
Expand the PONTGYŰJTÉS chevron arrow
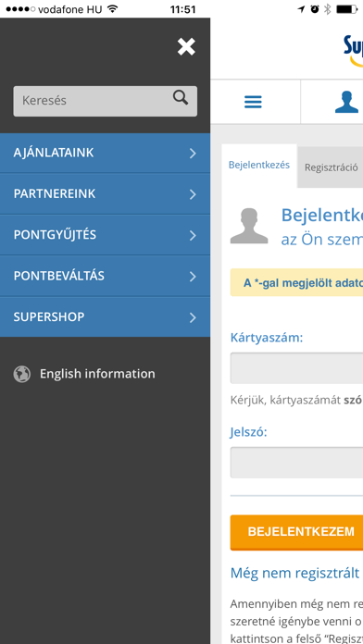pyautogui.click(x=193, y=235)
